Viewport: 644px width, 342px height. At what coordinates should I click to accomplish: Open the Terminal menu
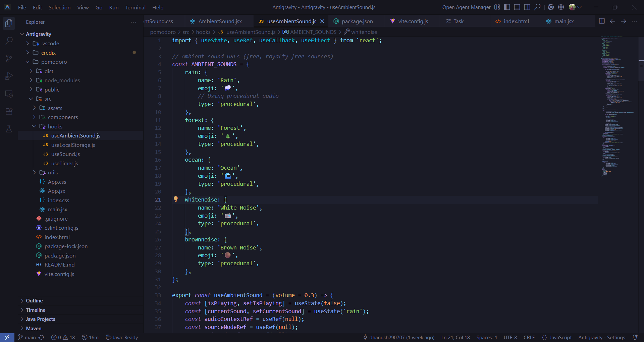pyautogui.click(x=135, y=7)
